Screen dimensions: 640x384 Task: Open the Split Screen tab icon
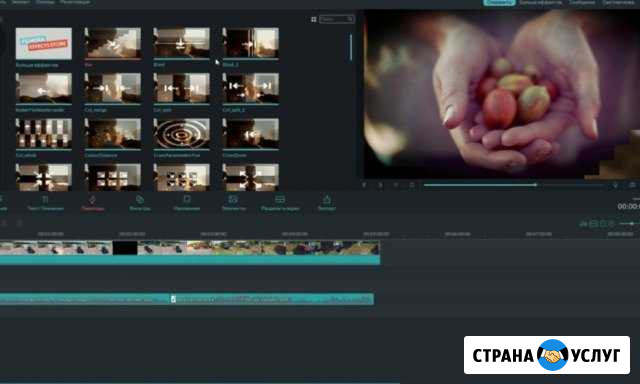(280, 199)
